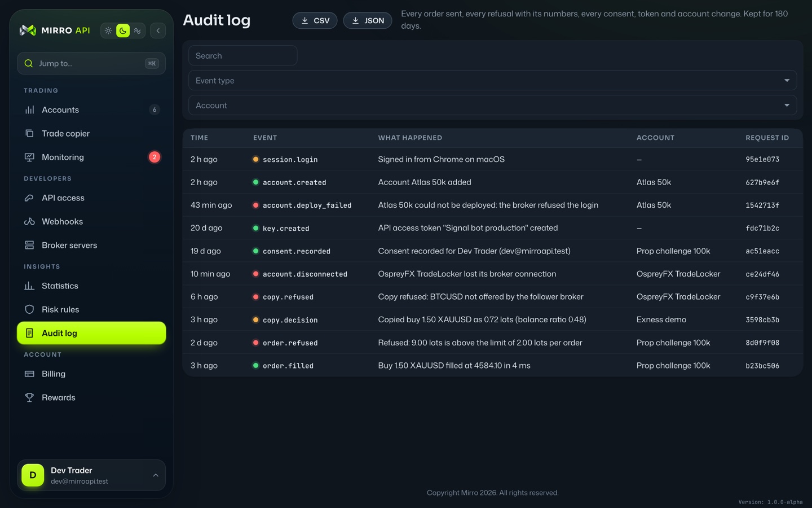This screenshot has height=508, width=812.
Task: Click the Rewards trophy icon
Action: [29, 397]
